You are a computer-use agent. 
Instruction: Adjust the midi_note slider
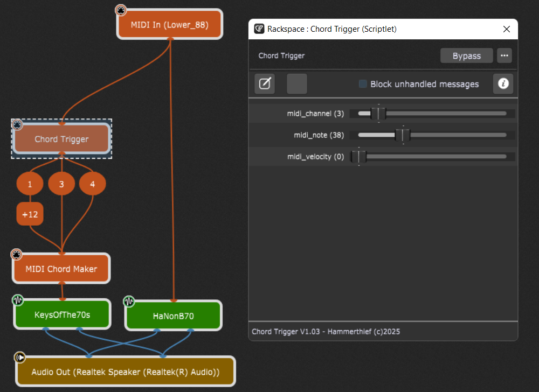pyautogui.click(x=432, y=135)
